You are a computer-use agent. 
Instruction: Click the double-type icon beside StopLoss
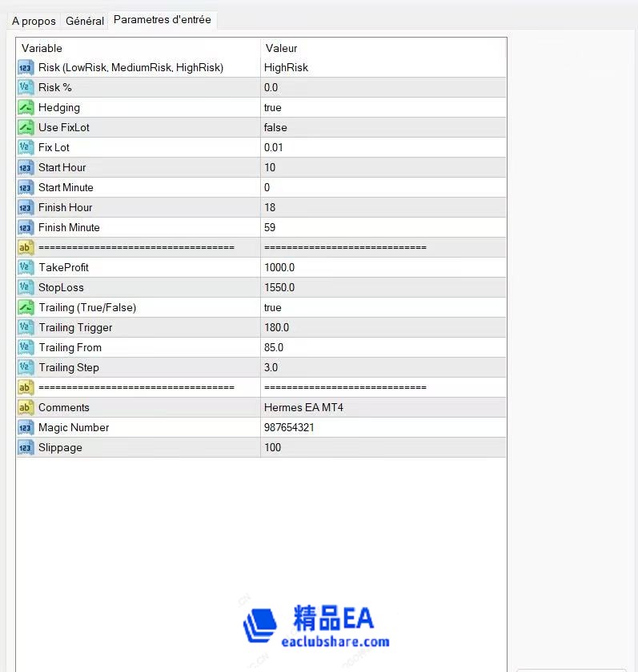click(26, 287)
